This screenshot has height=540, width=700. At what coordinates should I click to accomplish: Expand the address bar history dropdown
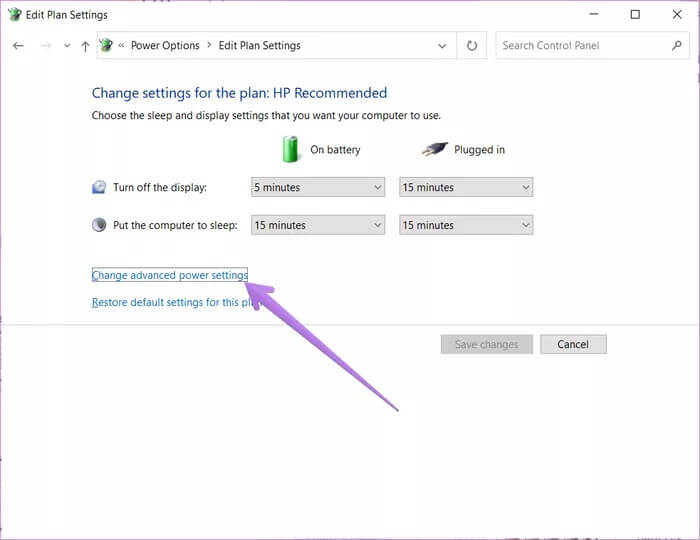pos(442,46)
